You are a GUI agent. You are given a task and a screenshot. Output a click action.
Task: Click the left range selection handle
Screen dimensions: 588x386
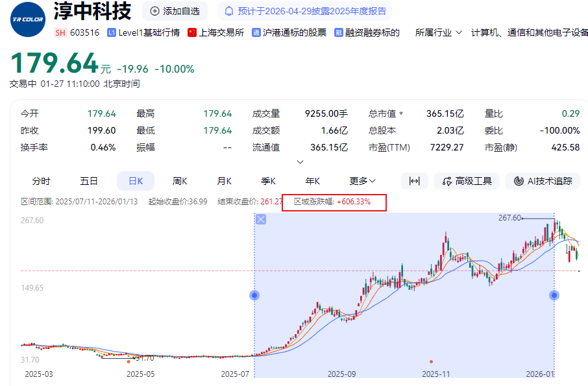[254, 295]
